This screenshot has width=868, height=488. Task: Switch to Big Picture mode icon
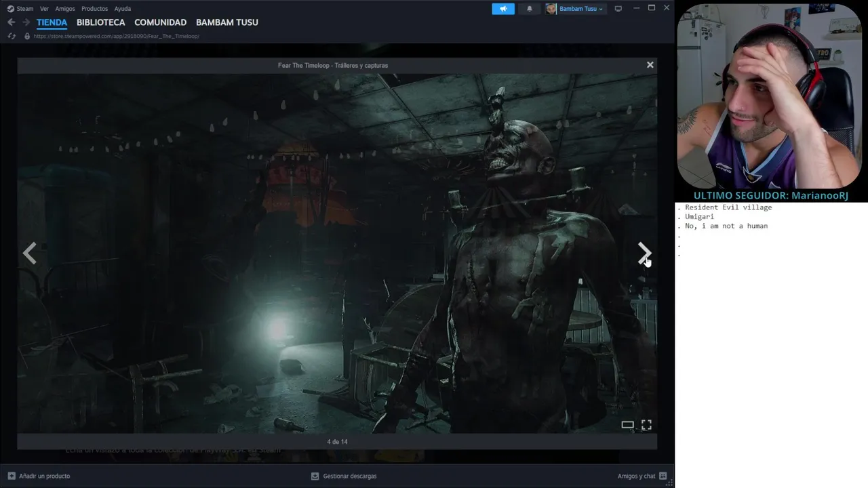coord(618,9)
